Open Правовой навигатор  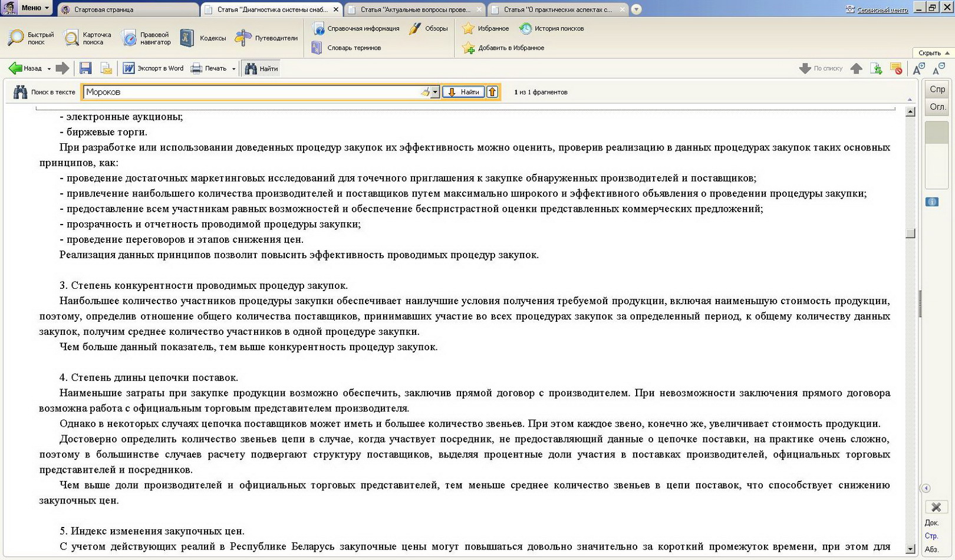[146, 38]
